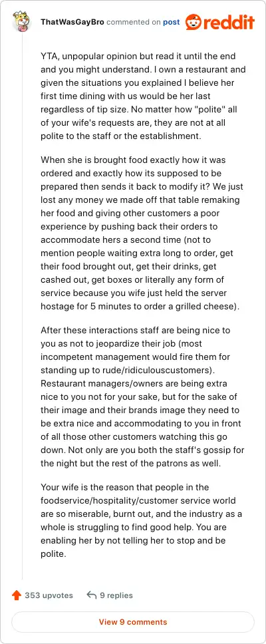Screen dimensions: 266x644
Task: Open the ThatWasGayBro username link
Action: coord(72,22)
